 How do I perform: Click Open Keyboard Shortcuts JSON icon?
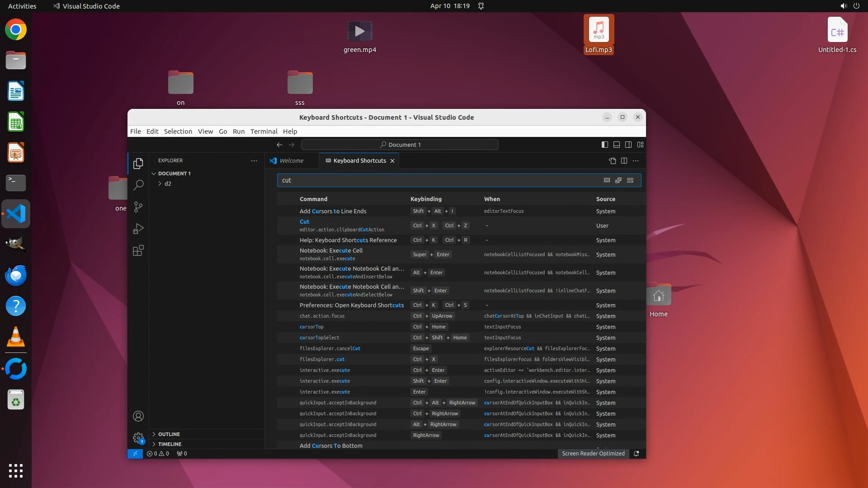[x=612, y=160]
